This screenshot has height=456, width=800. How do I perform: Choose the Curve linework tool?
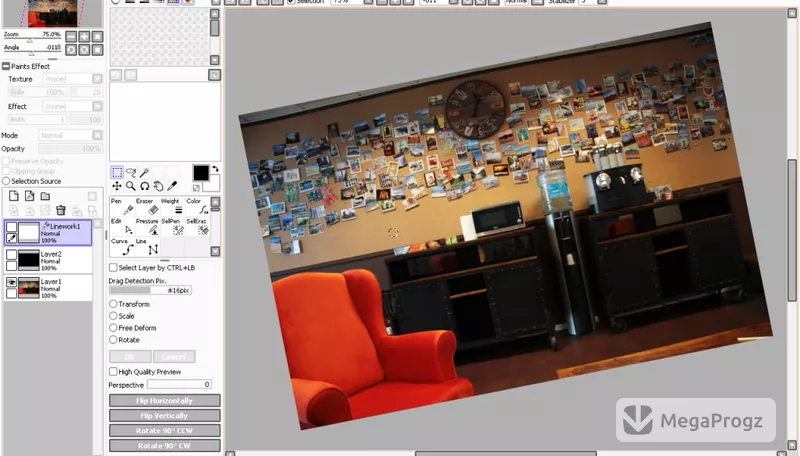coord(122,247)
